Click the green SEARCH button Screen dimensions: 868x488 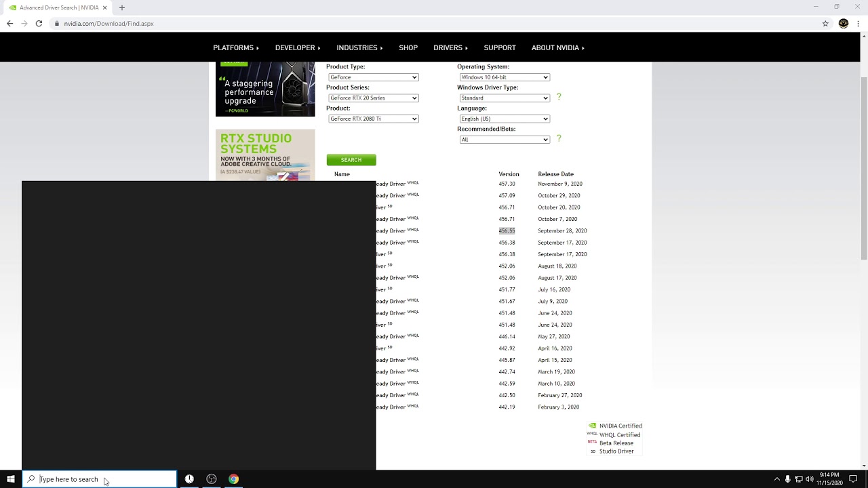tap(351, 160)
